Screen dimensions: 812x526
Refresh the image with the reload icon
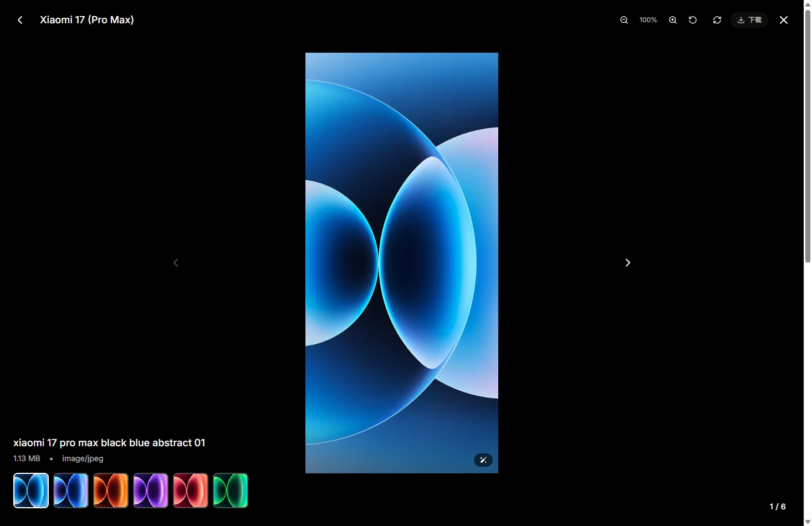coord(717,19)
